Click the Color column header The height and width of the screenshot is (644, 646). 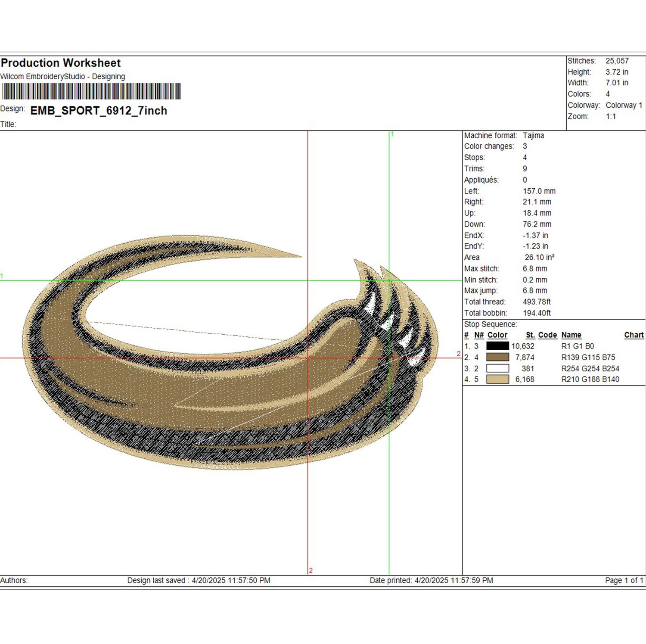click(x=497, y=335)
